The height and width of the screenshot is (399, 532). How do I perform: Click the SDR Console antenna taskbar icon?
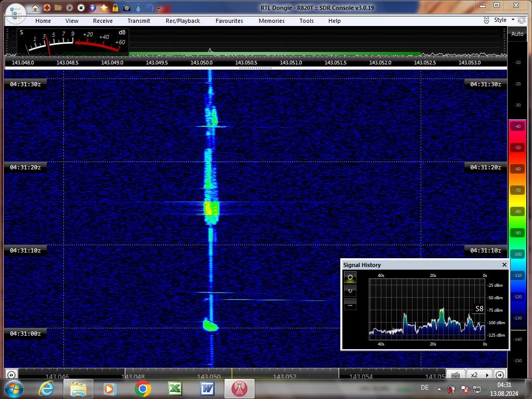coord(239,389)
